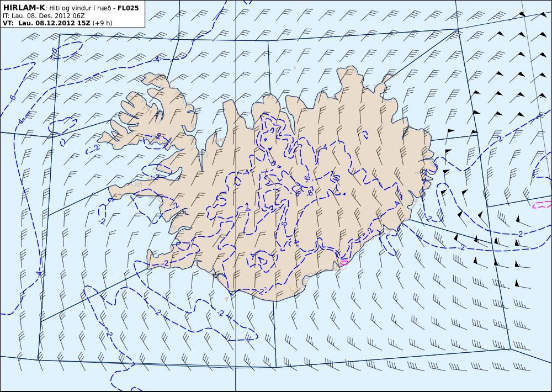
Task: Click the pink dashed contour over the eastern sea
Action: tap(543, 204)
